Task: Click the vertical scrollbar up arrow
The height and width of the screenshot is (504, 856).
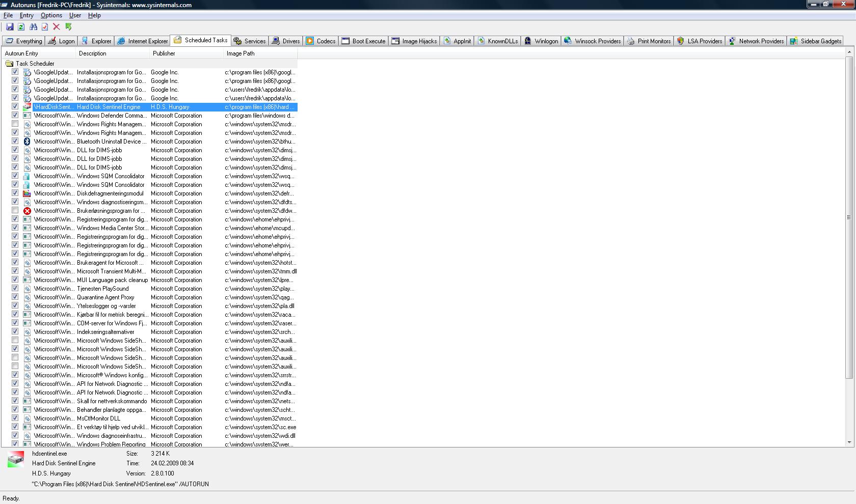Action: [849, 52]
